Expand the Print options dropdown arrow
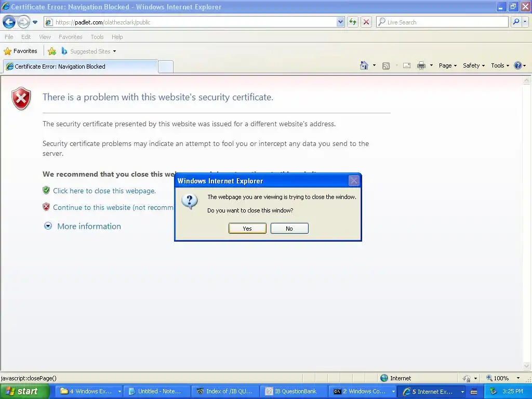Image resolution: width=532 pixels, height=399 pixels. tap(431, 65)
